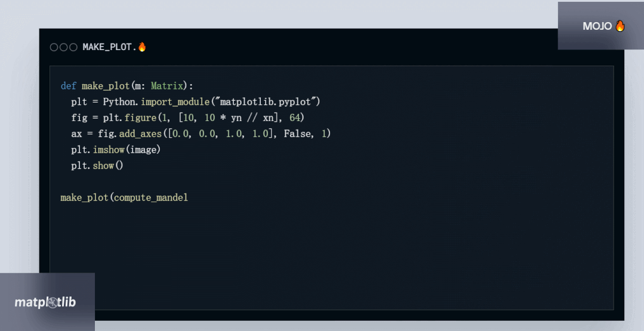
Task: Click the third window control circle
Action: tap(73, 47)
